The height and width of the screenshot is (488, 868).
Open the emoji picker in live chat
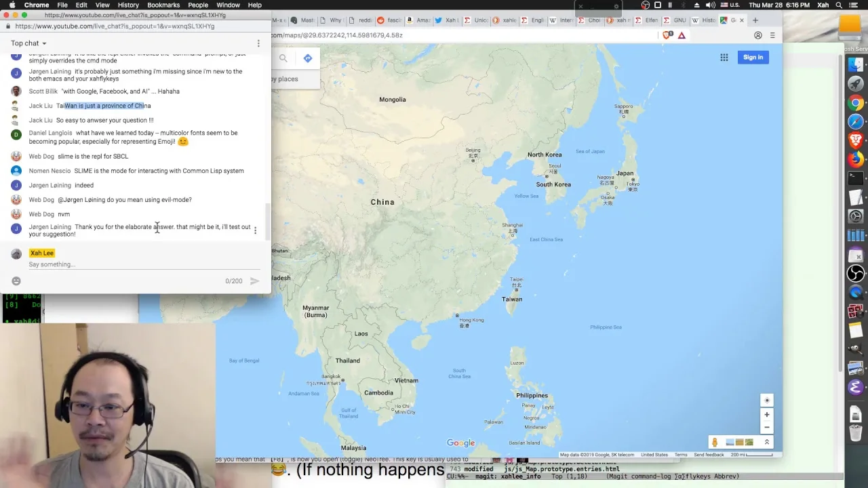tap(16, 281)
